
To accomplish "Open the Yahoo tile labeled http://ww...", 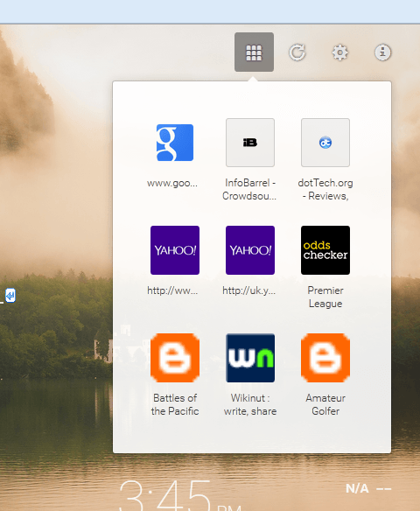I will point(175,250).
